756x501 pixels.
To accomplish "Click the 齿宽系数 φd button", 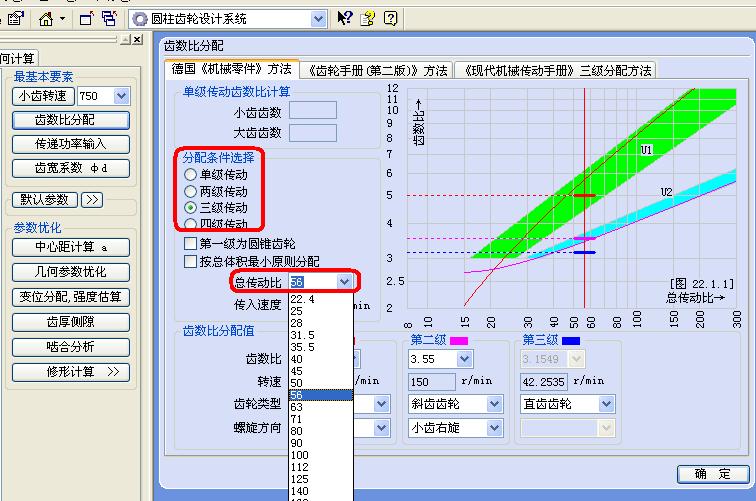I will (70, 168).
